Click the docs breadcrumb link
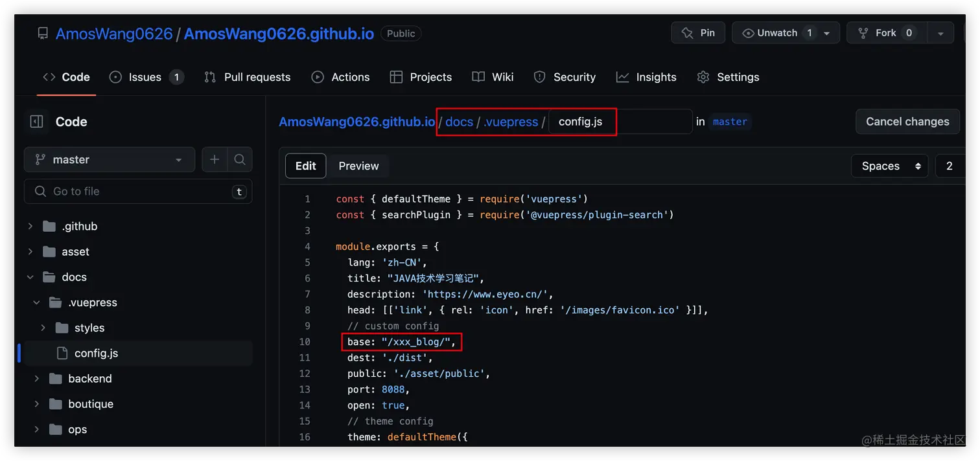980x461 pixels. [x=459, y=122]
